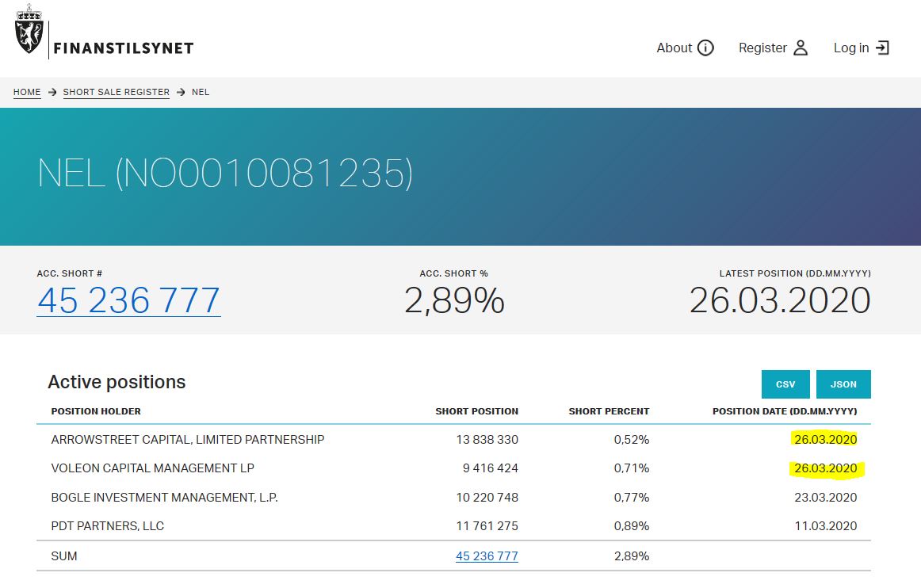Open the About menu item
Screen dimensions: 921x588
pos(675,48)
